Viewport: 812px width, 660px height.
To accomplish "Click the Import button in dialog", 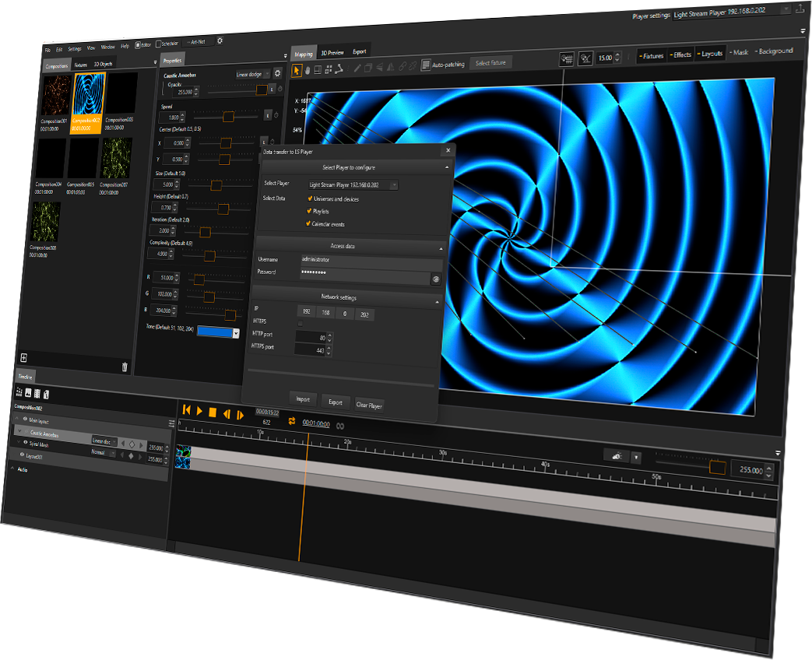I will [302, 399].
